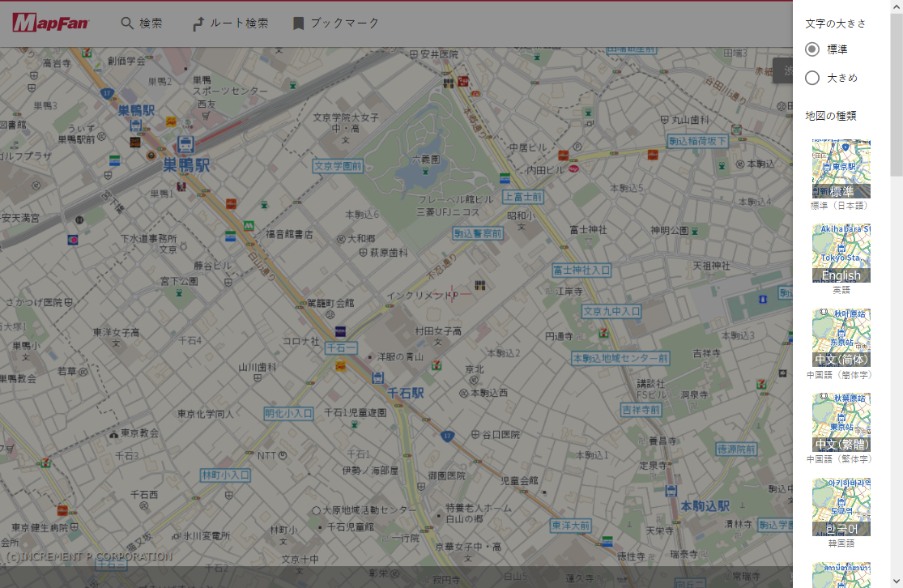
Task: Click the route 17 shield near 巣鴨駅
Action: 107,93
